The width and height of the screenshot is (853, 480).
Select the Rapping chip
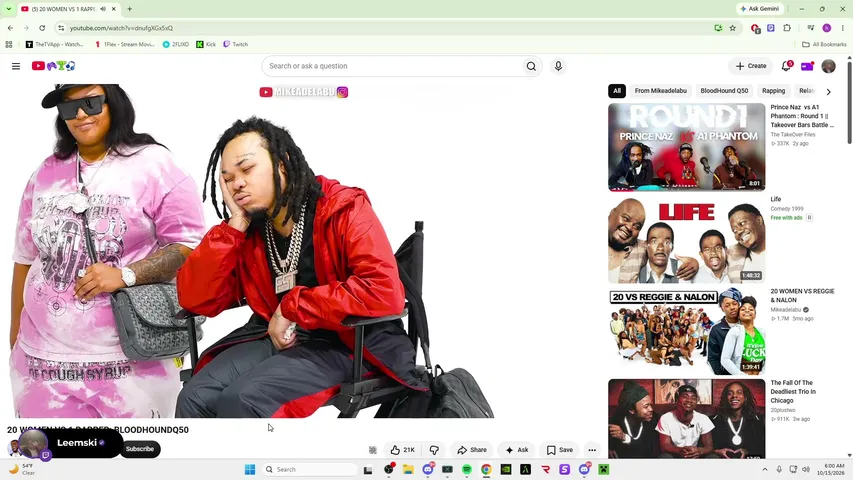tap(773, 91)
